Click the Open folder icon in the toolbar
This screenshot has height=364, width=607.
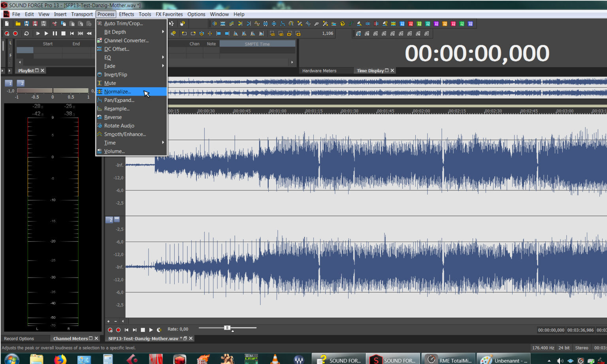[18, 24]
